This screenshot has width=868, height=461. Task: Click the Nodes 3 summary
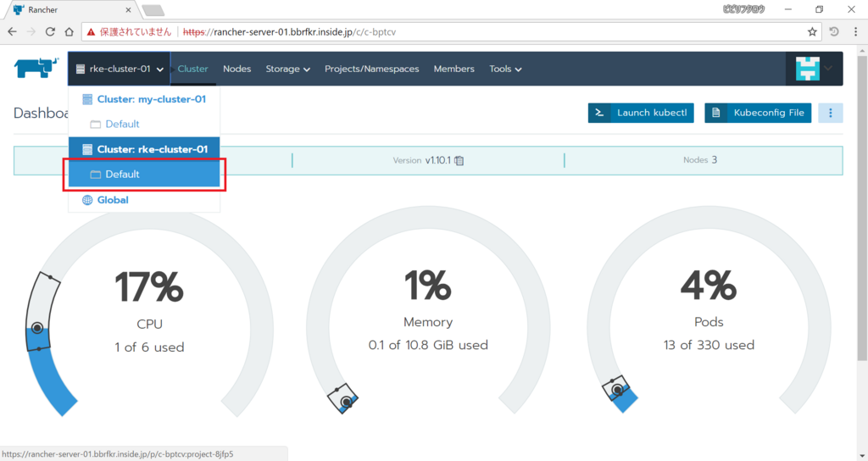(x=699, y=160)
